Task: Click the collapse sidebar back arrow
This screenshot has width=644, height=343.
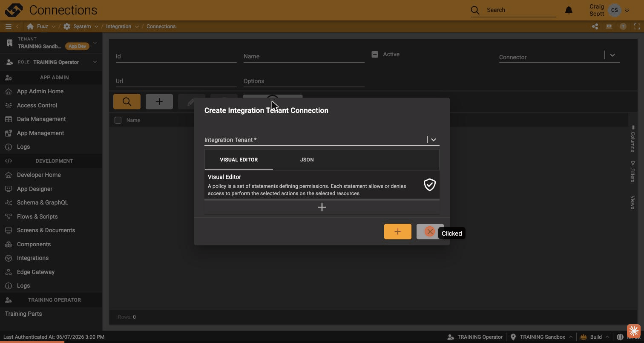Action: [17, 26]
